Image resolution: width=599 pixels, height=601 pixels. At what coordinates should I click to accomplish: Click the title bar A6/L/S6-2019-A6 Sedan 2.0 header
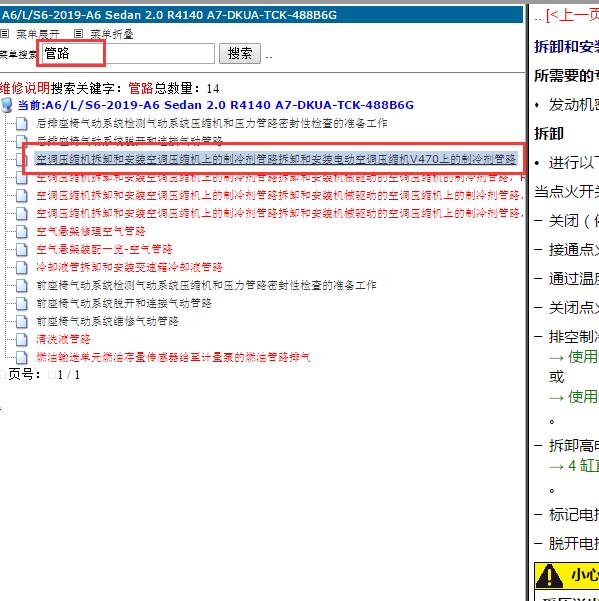coord(261,15)
